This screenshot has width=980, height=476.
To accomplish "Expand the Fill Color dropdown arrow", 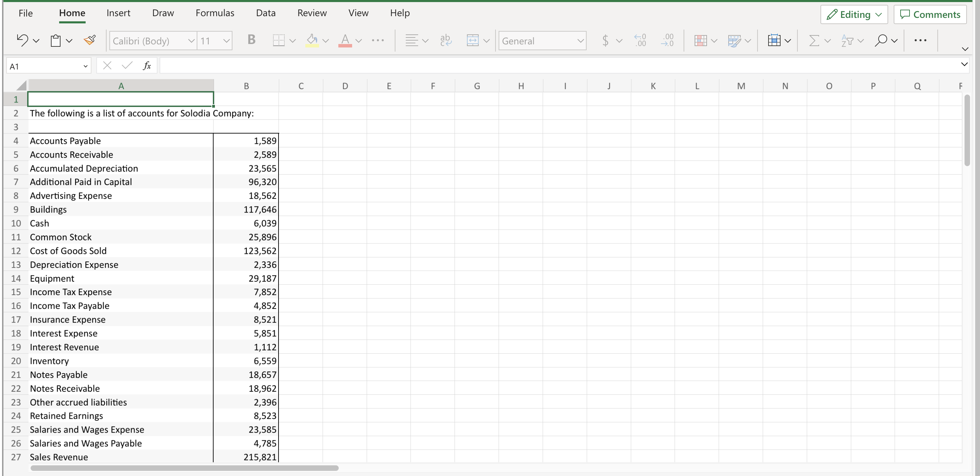I will (x=326, y=41).
